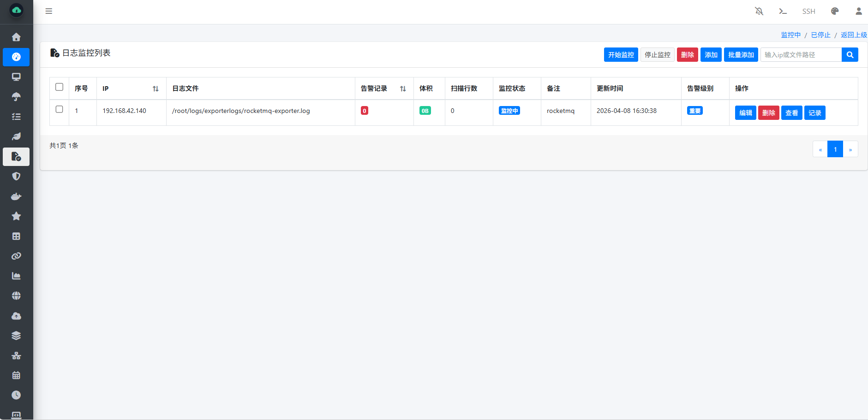Click the user profile icon
The height and width of the screenshot is (420, 868).
858,11
